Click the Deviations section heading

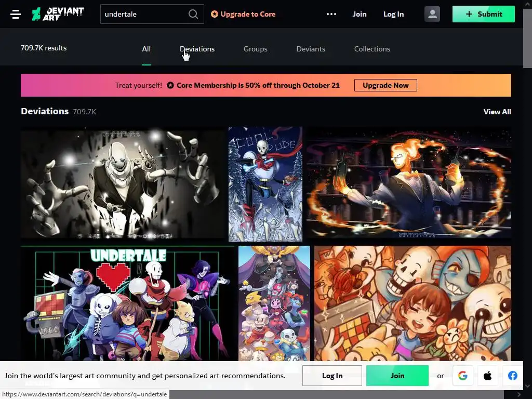tap(45, 111)
